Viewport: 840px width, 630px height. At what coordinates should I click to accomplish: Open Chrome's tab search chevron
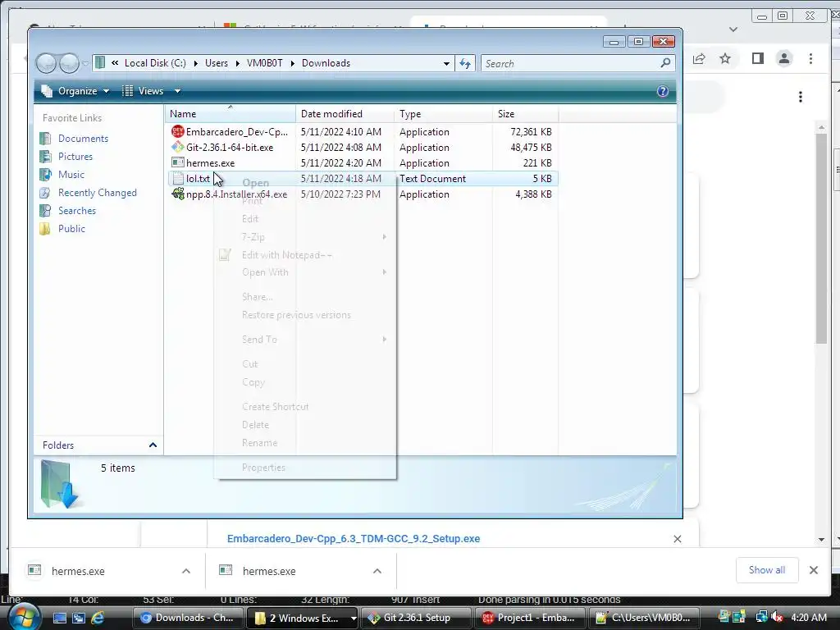(733, 29)
